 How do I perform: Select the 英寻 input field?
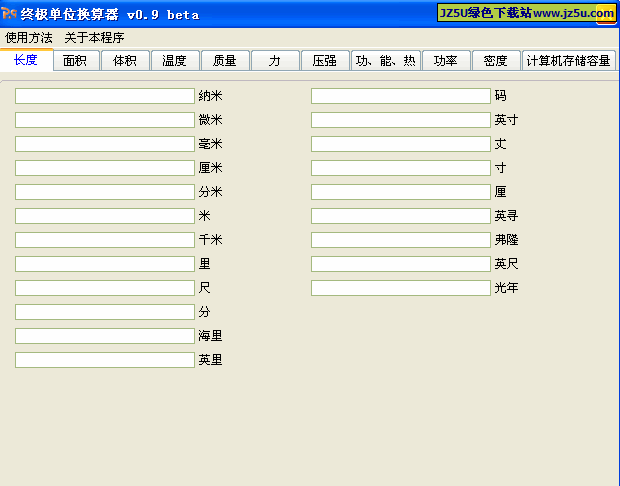(x=401, y=216)
